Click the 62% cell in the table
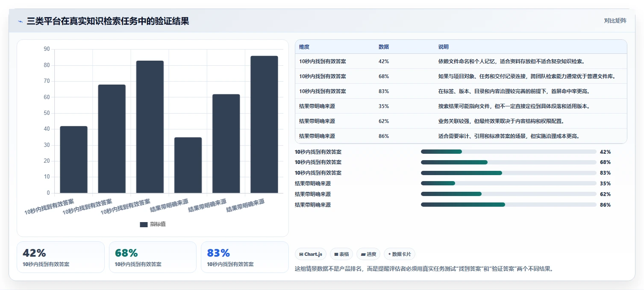 click(384, 121)
